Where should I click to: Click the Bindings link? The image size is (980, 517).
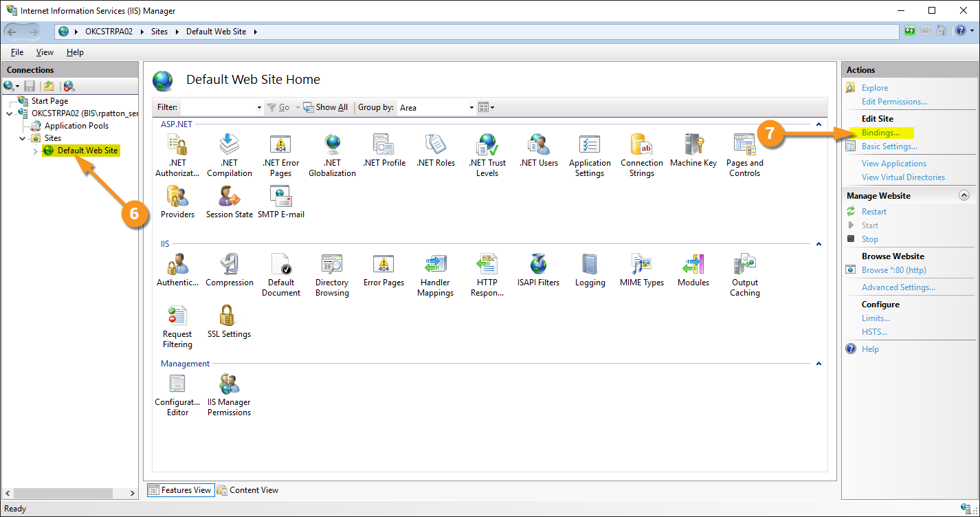[880, 133]
